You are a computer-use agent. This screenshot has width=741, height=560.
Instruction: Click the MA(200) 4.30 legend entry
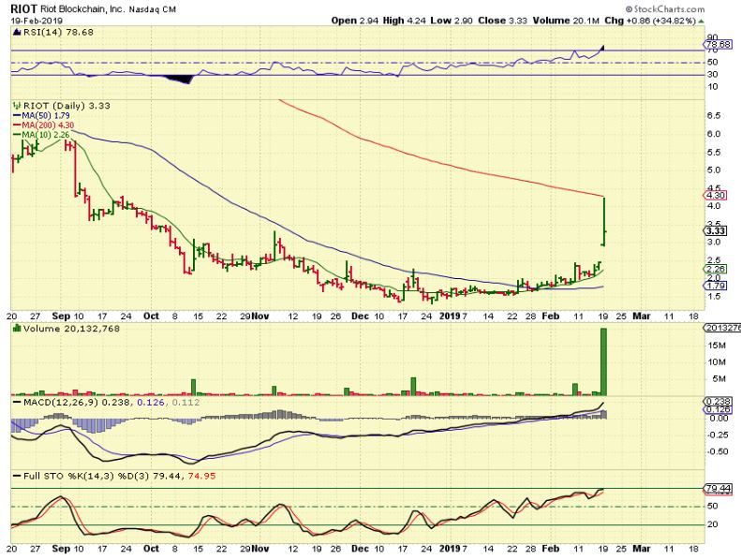[45, 125]
